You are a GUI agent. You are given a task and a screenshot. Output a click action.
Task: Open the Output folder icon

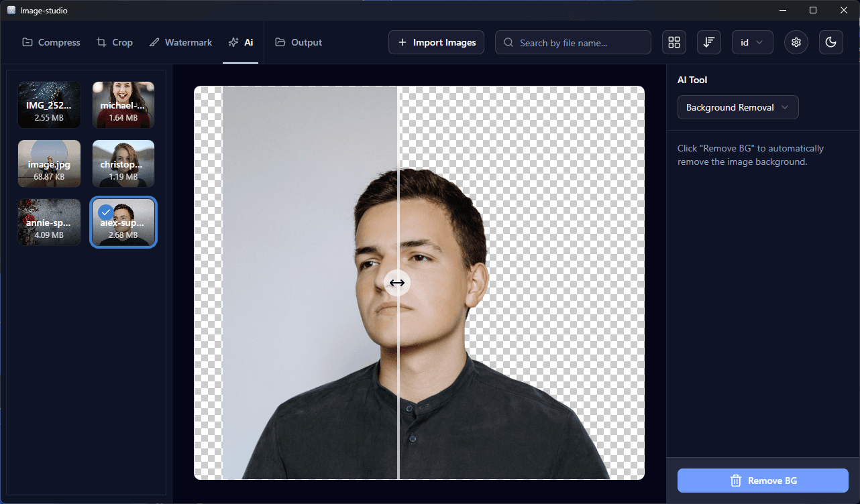pos(282,42)
